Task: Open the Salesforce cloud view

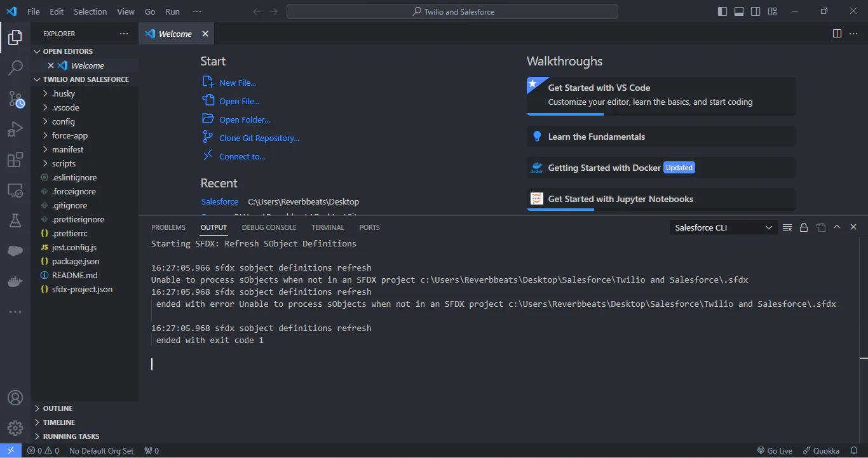Action: [x=15, y=251]
